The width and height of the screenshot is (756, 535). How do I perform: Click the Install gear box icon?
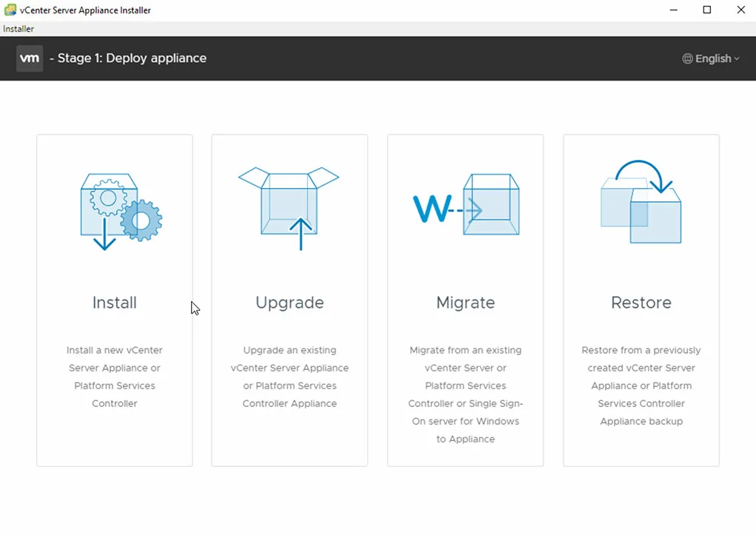point(121,212)
